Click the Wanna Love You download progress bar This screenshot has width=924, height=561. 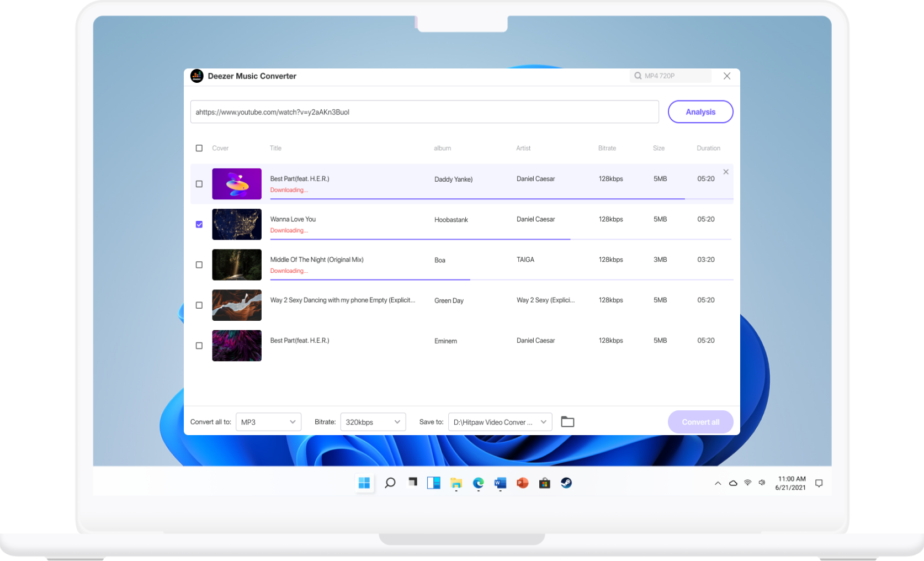click(x=502, y=239)
